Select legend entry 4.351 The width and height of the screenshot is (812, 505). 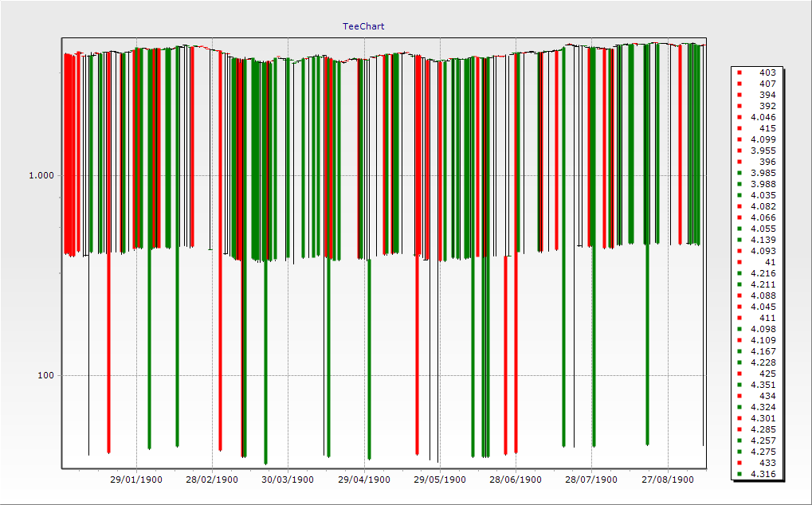tap(756, 385)
